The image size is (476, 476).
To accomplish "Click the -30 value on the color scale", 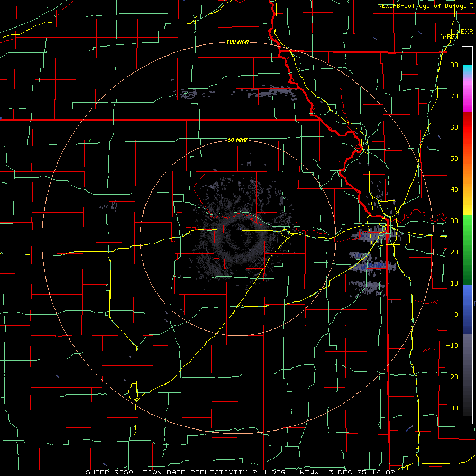I will [x=452, y=408].
